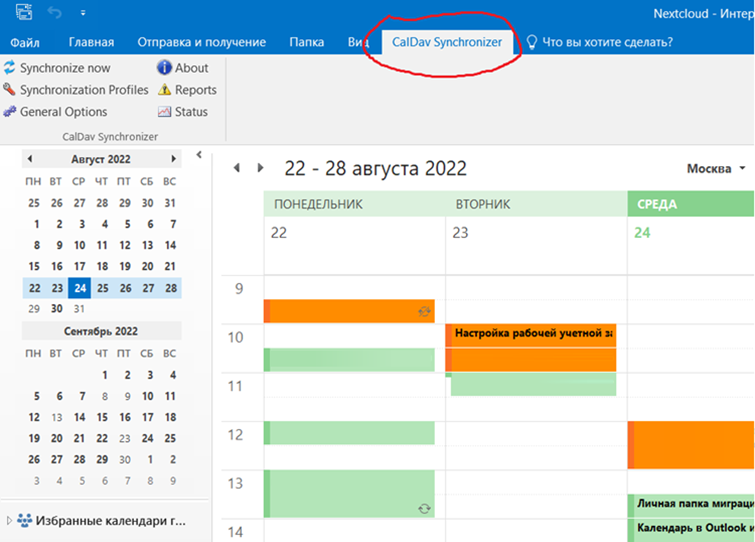Screen dimensions: 755x542
Task: Select September 15 in mini calendar
Action: (x=102, y=417)
